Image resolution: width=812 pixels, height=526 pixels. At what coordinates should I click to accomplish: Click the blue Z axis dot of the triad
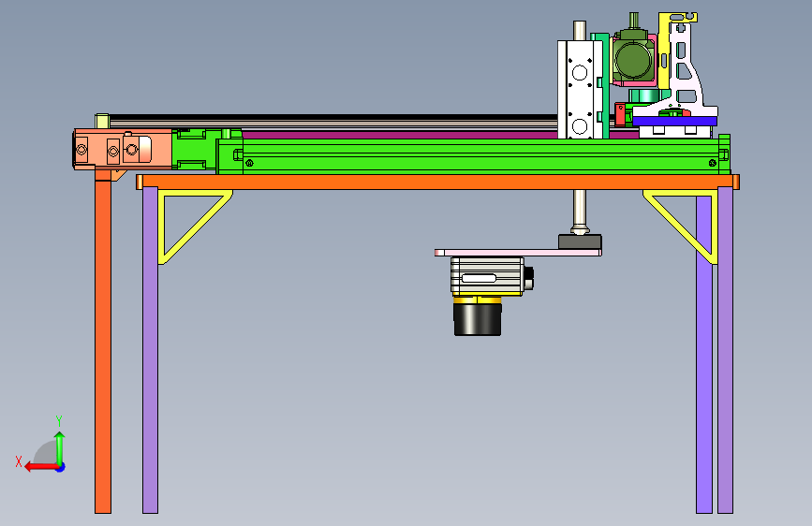[61, 467]
